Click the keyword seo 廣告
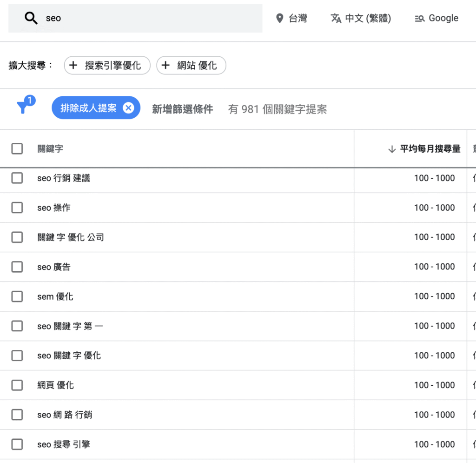 [x=54, y=267]
